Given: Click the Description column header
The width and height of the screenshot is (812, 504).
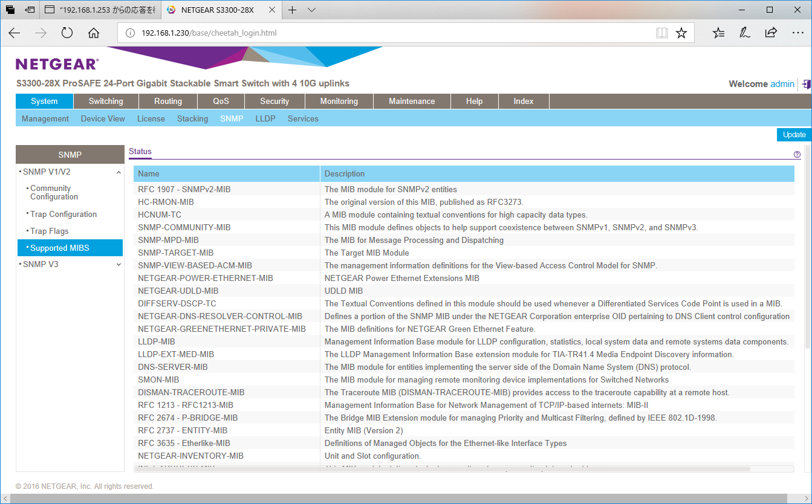Looking at the screenshot, I should point(557,174).
